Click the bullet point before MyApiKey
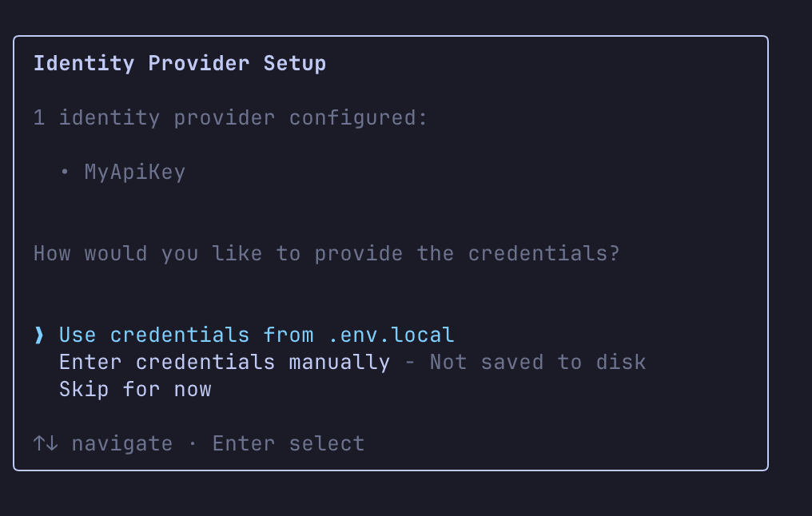This screenshot has height=516, width=812. 65,172
